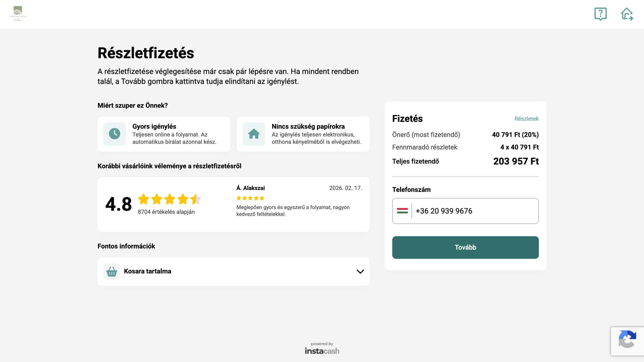The height and width of the screenshot is (362, 644).
Task: Click the house icon beside Nincs szükség papírokra
Action: [254, 134]
